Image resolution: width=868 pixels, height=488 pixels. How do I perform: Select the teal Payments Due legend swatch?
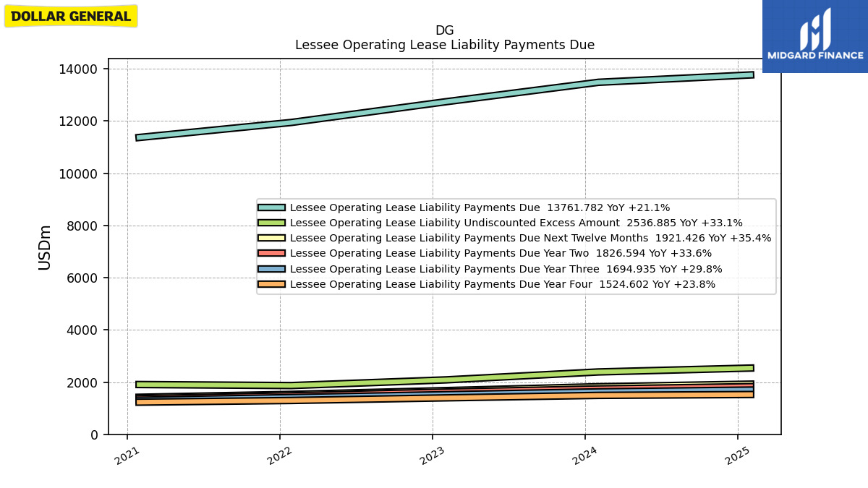(x=271, y=208)
